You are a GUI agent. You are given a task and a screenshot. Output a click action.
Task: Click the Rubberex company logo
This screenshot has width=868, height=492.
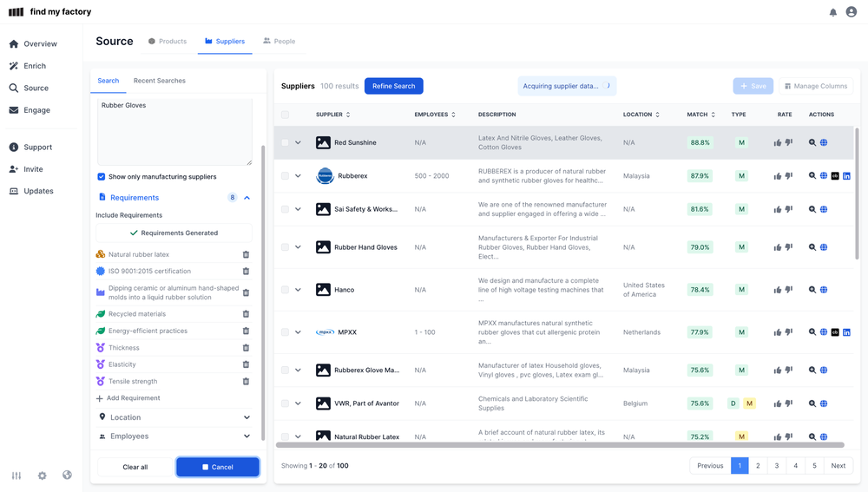coord(325,176)
